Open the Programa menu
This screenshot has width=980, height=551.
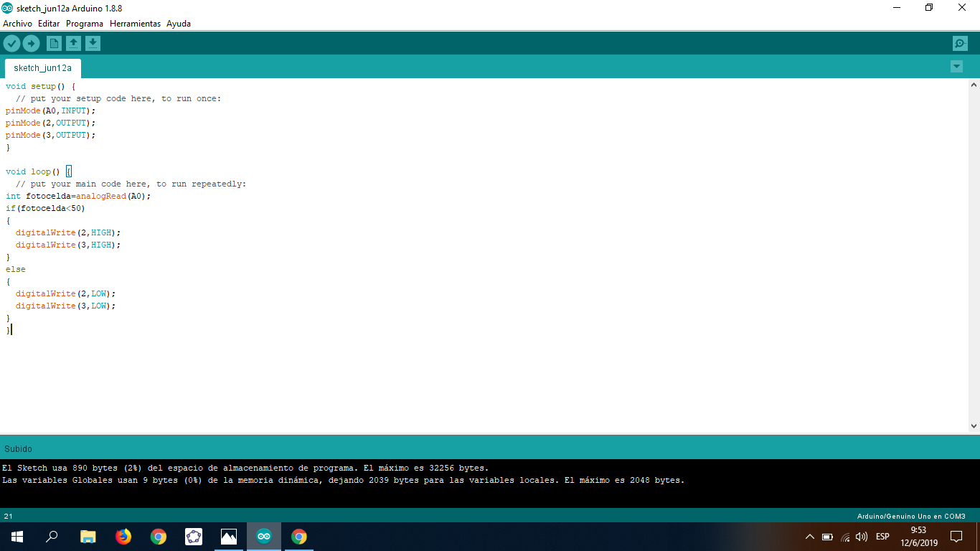[x=85, y=24]
